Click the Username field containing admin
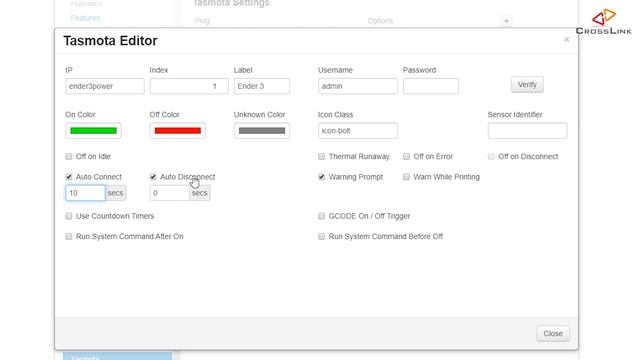This screenshot has width=640, height=360. [358, 86]
